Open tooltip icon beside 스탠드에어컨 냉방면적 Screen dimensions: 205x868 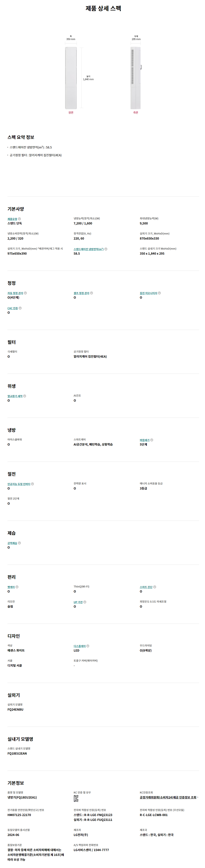pos(106,249)
